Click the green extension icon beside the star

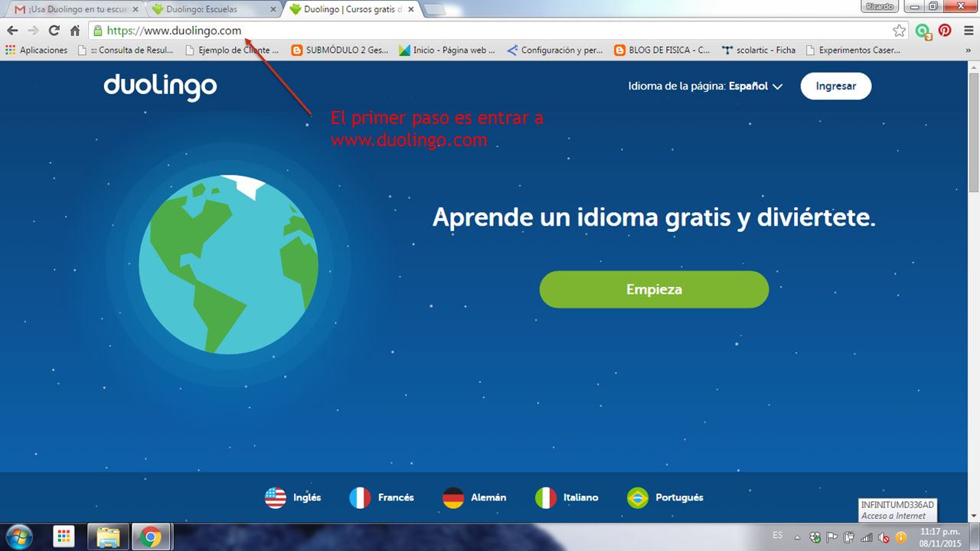923,31
